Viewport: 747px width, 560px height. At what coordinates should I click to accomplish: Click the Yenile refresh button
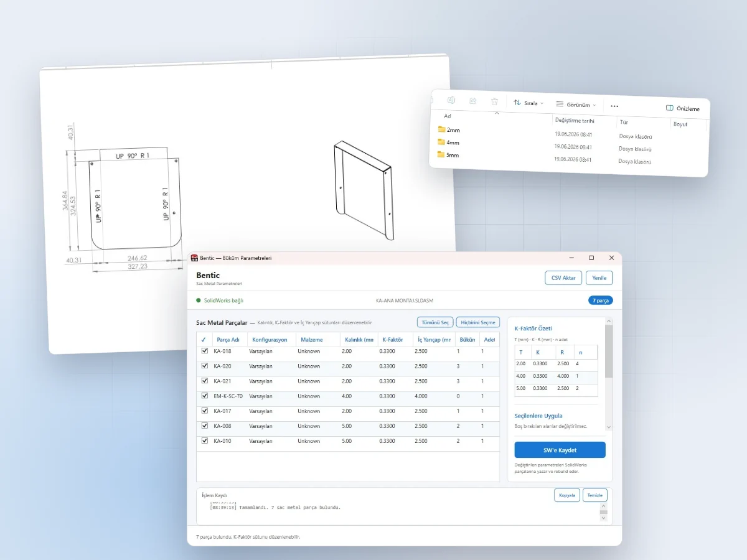(599, 278)
